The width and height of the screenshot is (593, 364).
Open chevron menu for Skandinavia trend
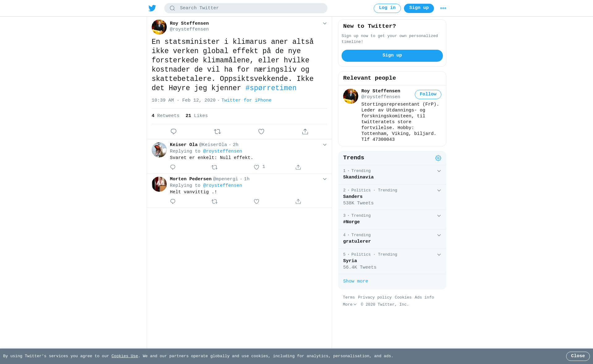pyautogui.click(x=439, y=171)
